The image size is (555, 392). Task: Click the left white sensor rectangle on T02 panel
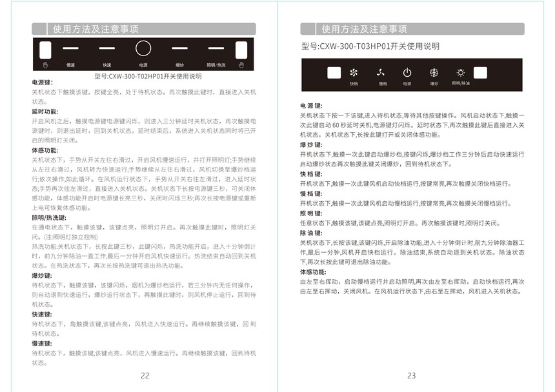pyautogui.click(x=45, y=50)
